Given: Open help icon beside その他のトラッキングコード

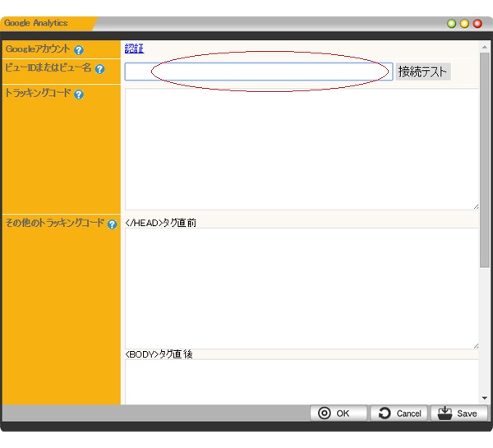Looking at the screenshot, I should (112, 224).
